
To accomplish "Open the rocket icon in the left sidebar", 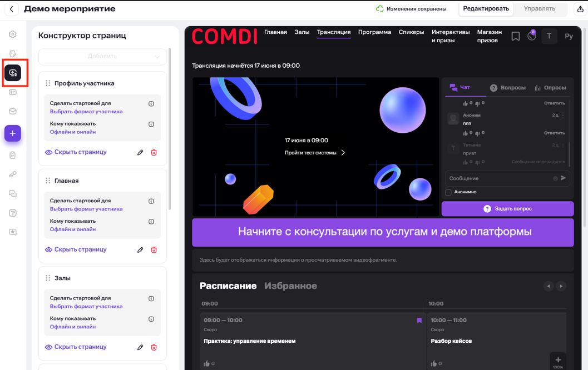I will (x=13, y=174).
